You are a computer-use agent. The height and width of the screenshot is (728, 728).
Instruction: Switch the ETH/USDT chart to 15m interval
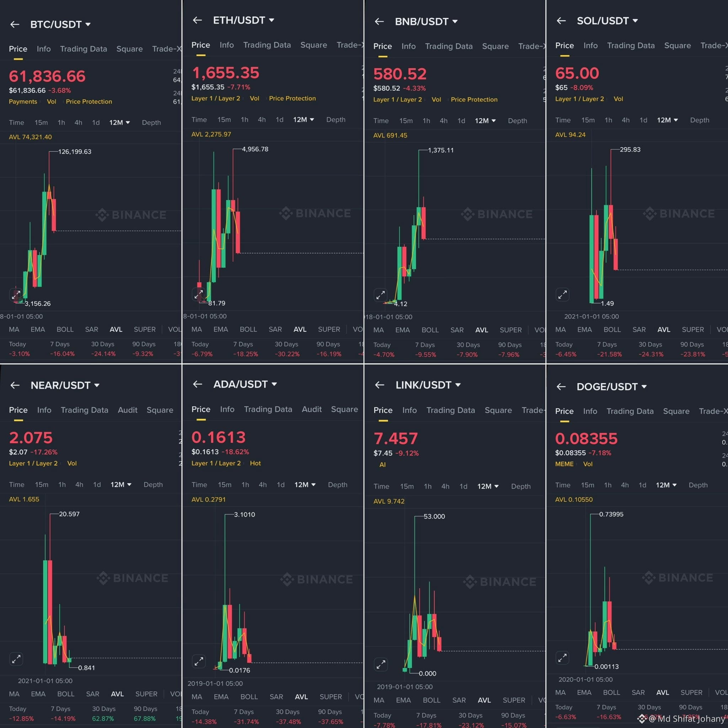click(x=224, y=119)
